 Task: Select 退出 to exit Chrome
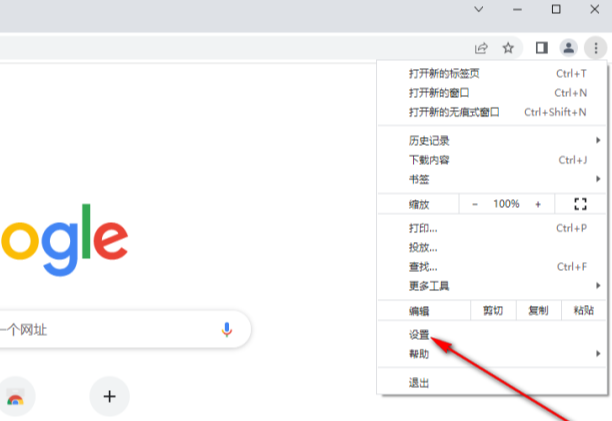pos(492,383)
